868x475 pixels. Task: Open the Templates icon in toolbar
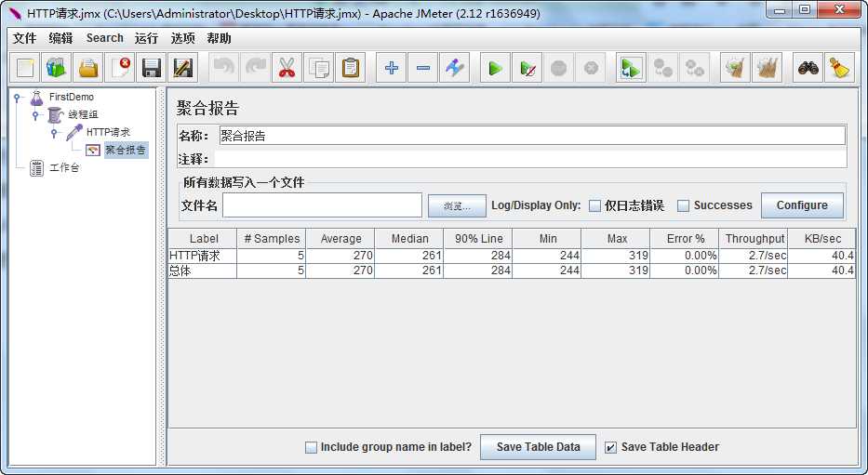57,68
